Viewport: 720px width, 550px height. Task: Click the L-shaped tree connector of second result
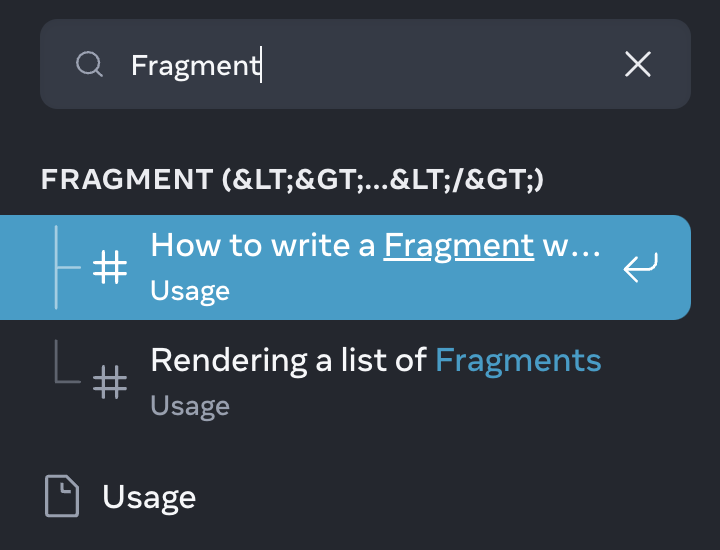[67, 362]
